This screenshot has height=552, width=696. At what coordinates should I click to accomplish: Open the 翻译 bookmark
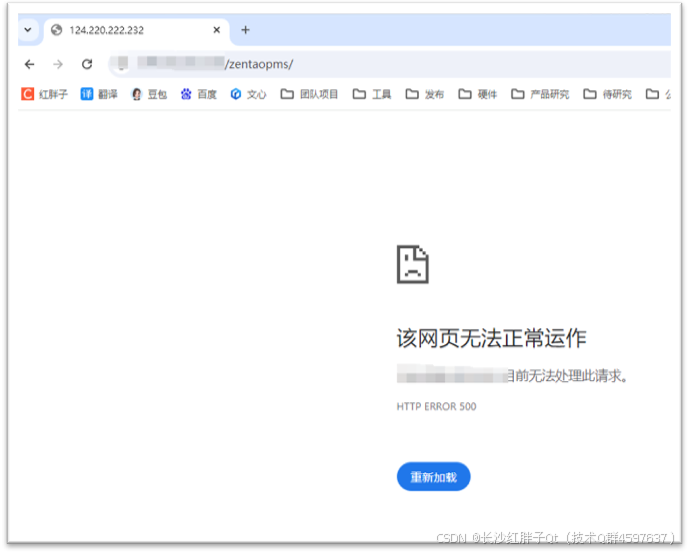point(99,95)
